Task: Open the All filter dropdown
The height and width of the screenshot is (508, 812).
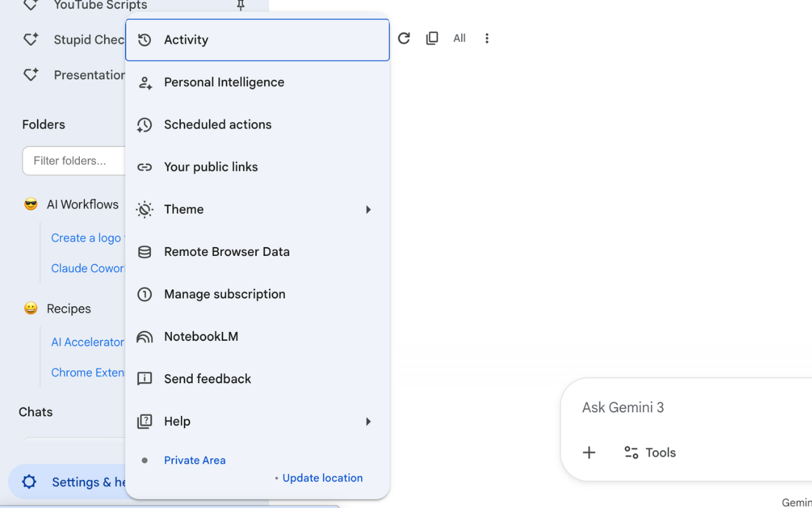Action: coord(459,38)
